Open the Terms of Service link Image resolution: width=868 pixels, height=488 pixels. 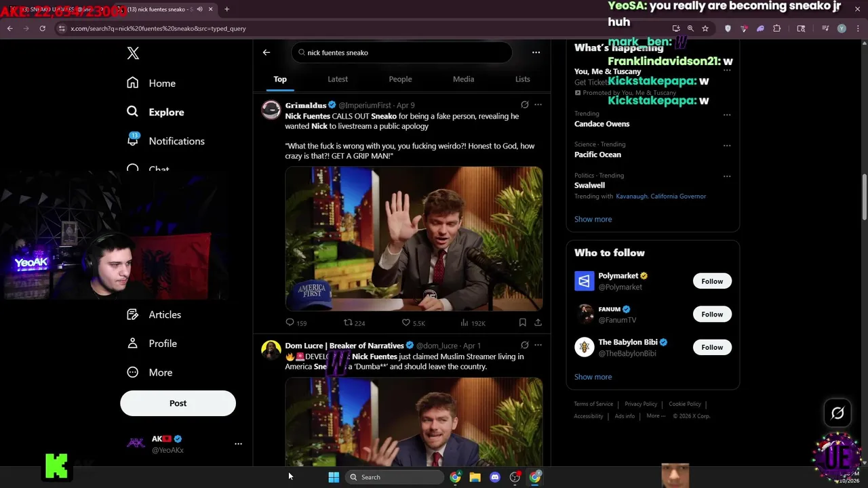pyautogui.click(x=593, y=404)
